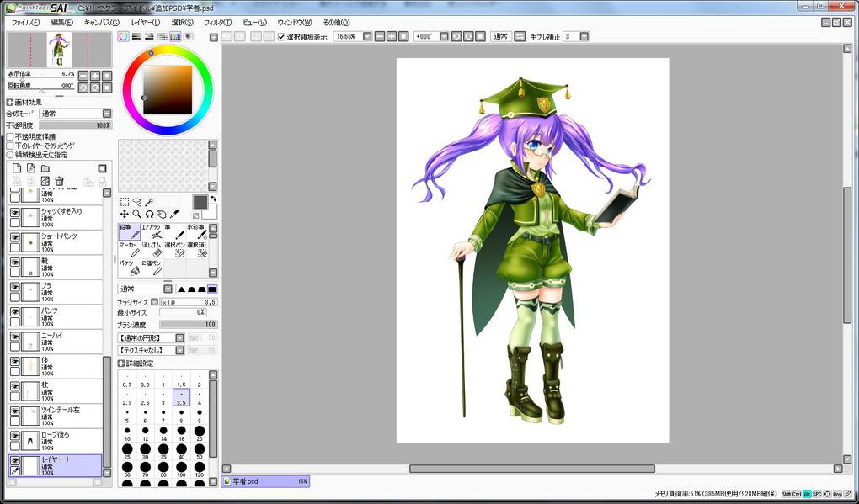Open the canvas zoom 16.66% dropdown

pyautogui.click(x=367, y=37)
